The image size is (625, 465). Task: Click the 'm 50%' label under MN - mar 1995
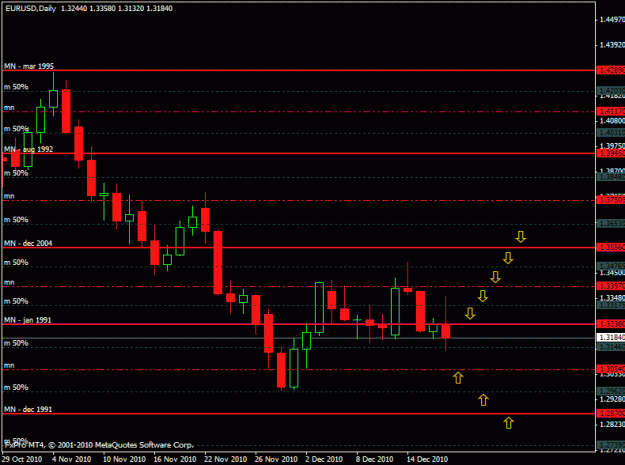[16, 87]
